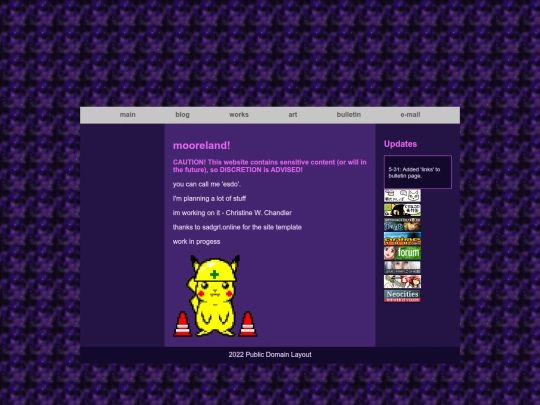Screen dimensions: 540x405
Task: Click the Pikachu under-construction image
Action: (x=214, y=296)
